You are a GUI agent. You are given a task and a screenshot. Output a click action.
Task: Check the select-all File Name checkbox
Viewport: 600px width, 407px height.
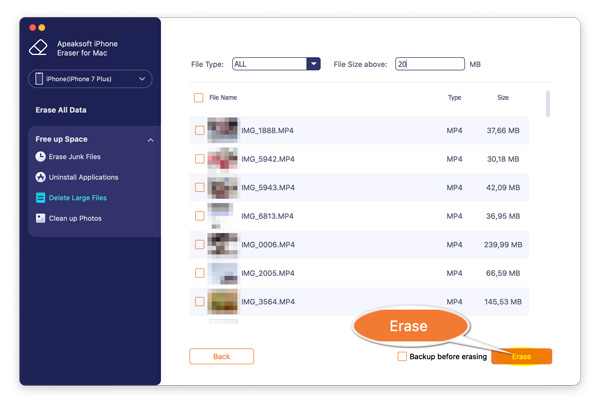pos(199,98)
